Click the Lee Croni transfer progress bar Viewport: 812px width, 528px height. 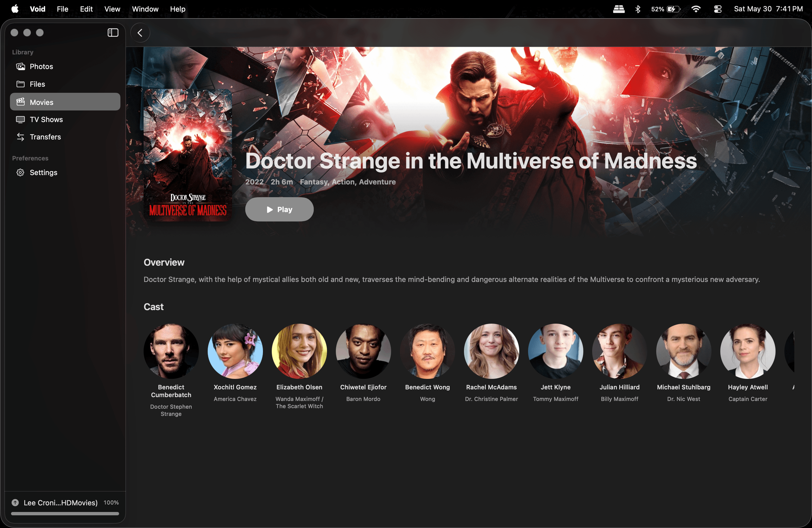pos(65,513)
